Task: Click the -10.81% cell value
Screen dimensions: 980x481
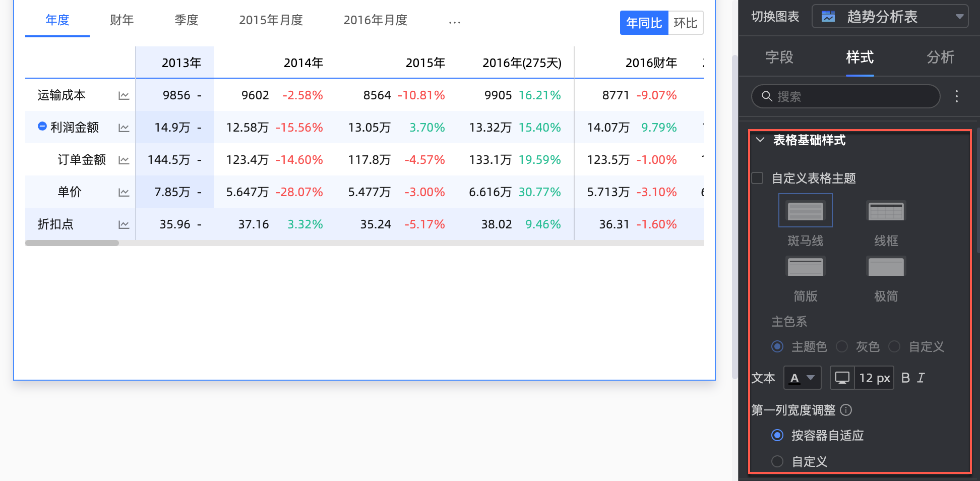Action: [421, 95]
